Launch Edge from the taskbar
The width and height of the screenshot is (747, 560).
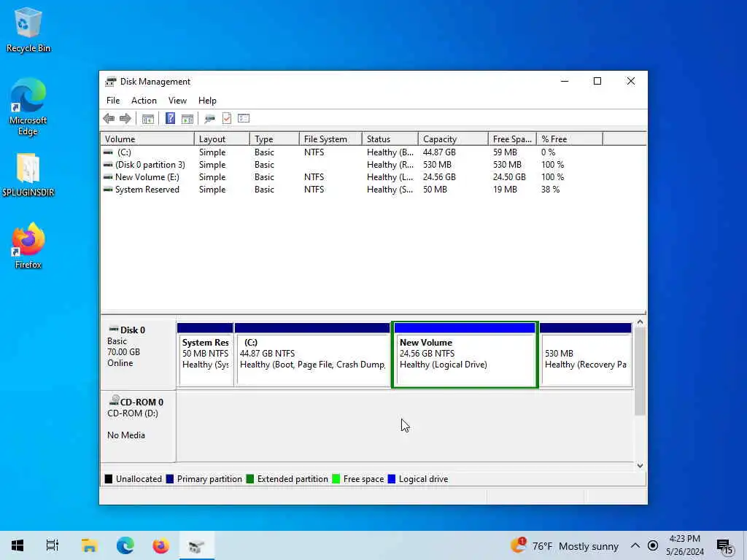point(125,545)
